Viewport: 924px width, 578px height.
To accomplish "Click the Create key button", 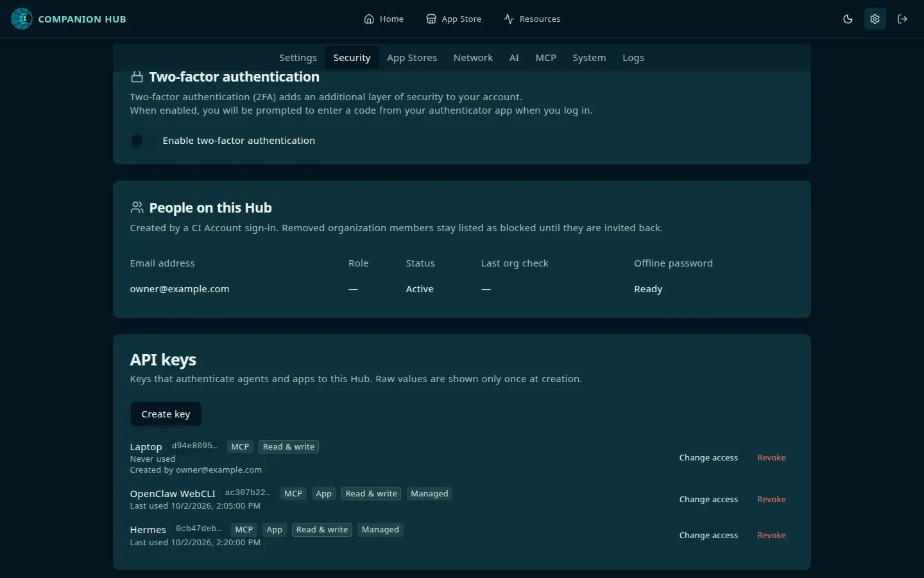I will pyautogui.click(x=166, y=414).
